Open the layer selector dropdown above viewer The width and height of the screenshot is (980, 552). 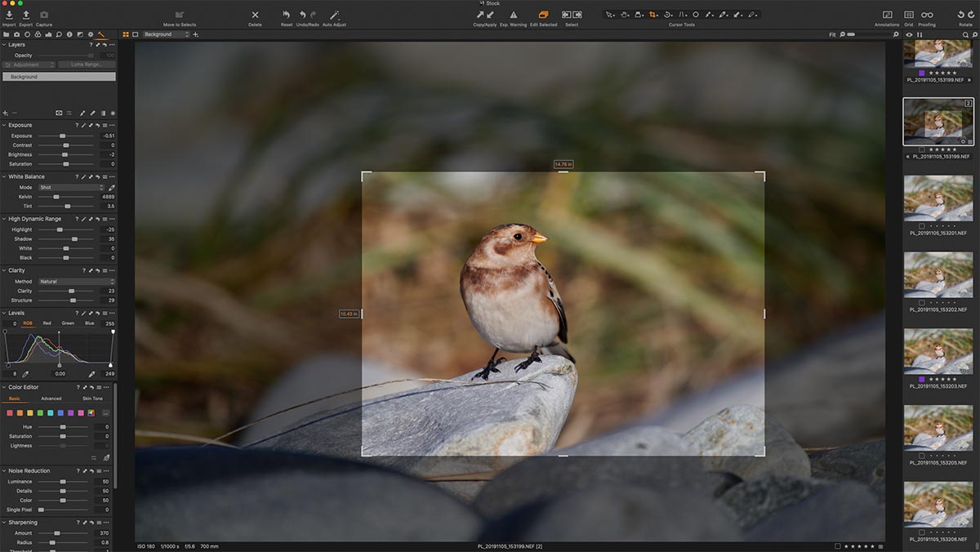166,34
